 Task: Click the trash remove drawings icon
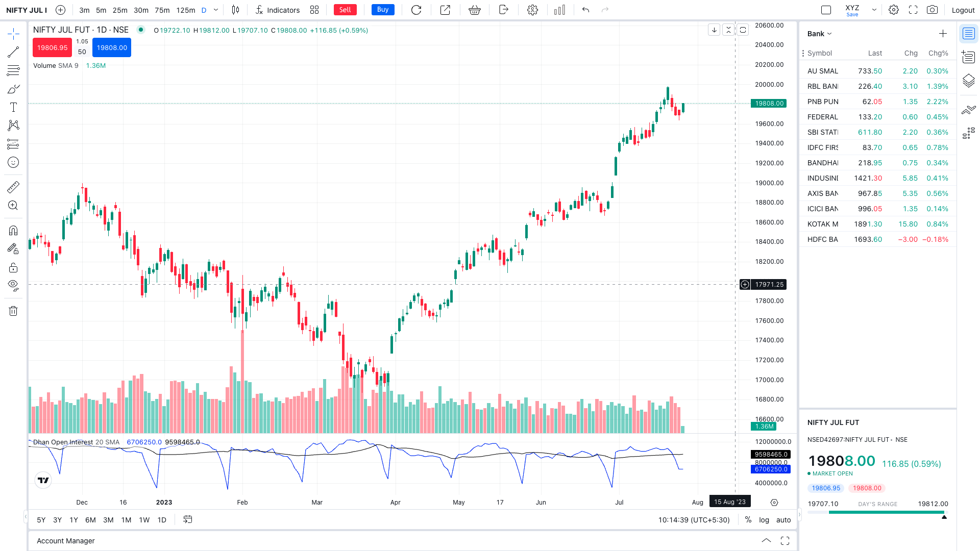click(13, 311)
